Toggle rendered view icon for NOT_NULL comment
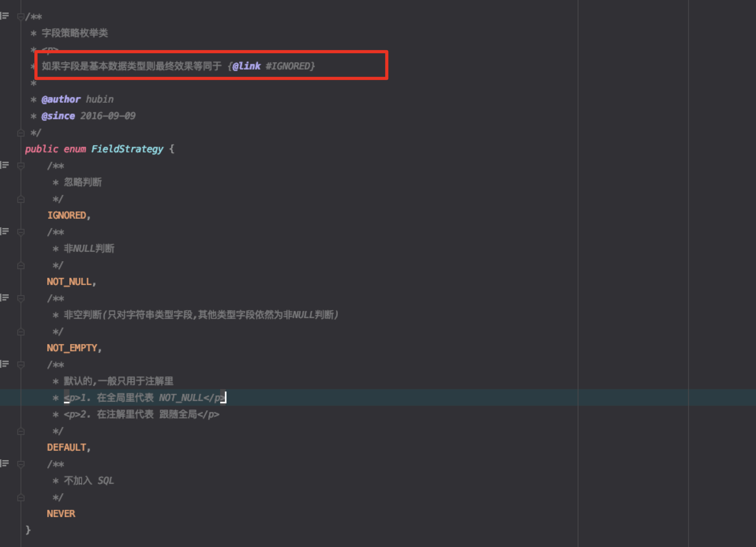This screenshot has width=756, height=547. click(x=5, y=231)
